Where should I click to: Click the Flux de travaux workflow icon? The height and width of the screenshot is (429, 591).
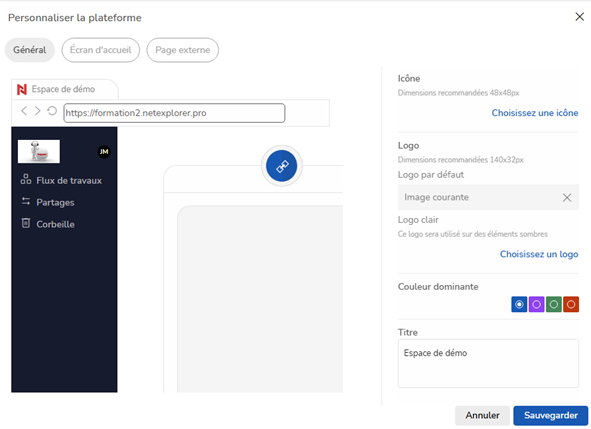point(26,179)
